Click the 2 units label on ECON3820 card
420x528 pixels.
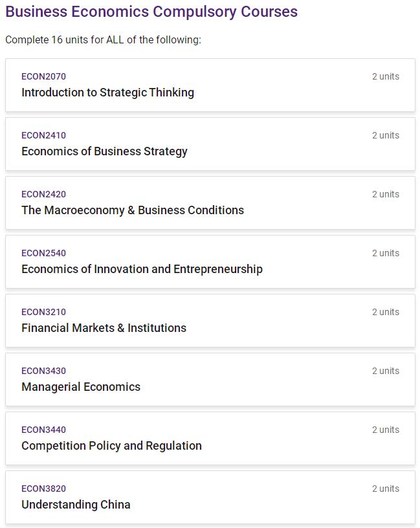(x=385, y=489)
